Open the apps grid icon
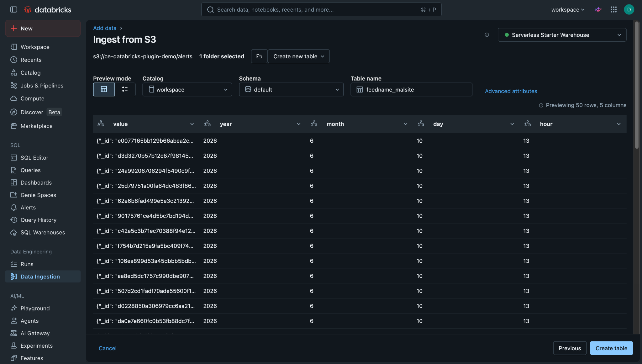Image resolution: width=642 pixels, height=364 pixels. tap(613, 10)
